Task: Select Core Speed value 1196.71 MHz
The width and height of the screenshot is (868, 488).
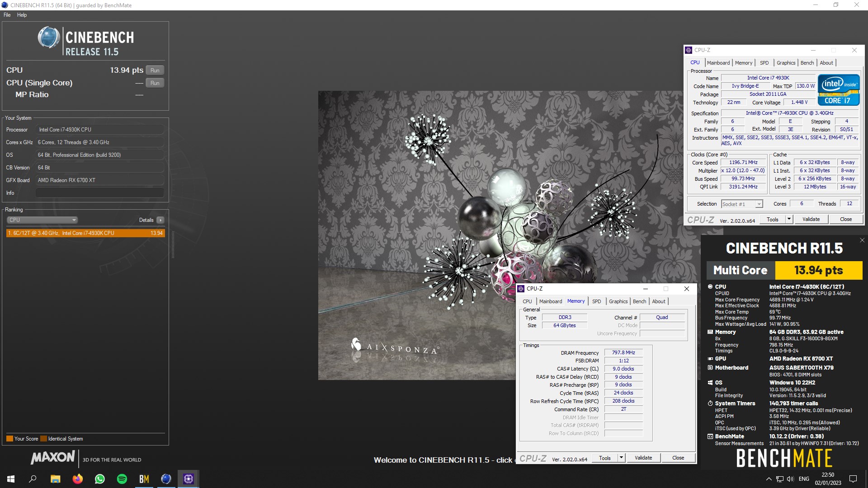Action: click(743, 163)
